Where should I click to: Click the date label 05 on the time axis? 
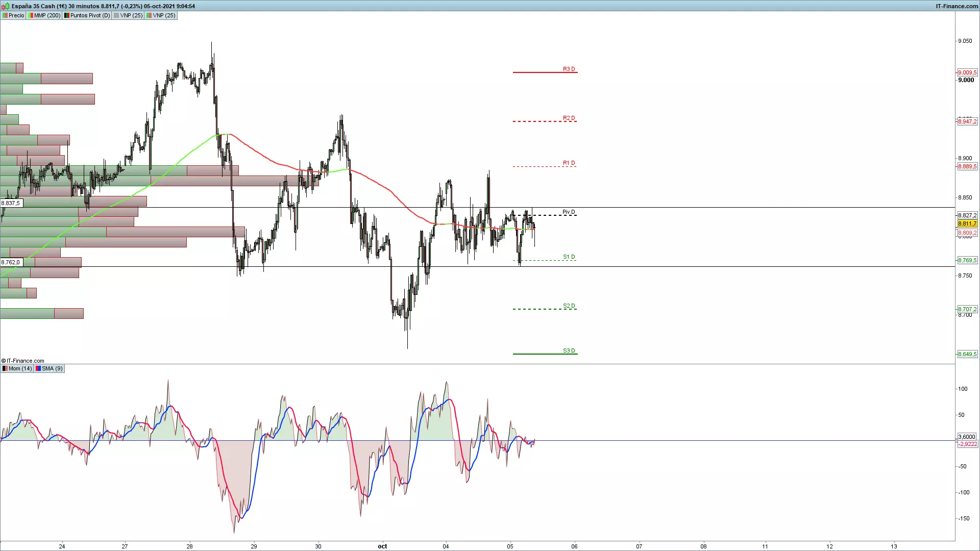pos(510,546)
